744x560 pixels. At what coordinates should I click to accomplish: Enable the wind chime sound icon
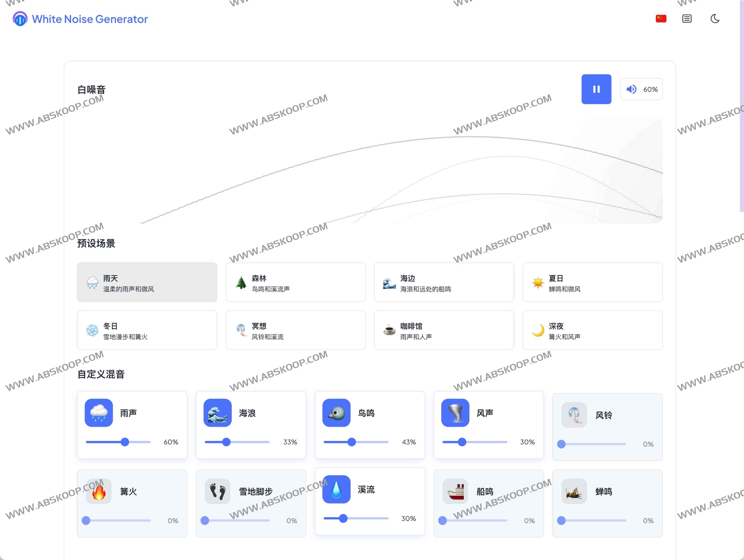574,415
